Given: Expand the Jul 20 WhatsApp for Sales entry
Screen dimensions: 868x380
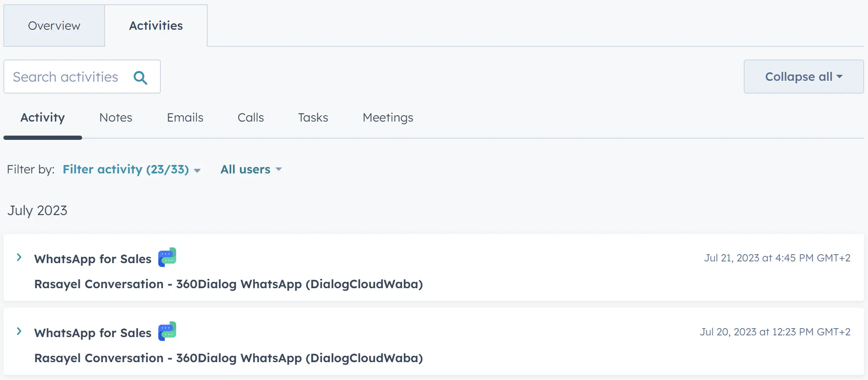Looking at the screenshot, I should (x=19, y=331).
